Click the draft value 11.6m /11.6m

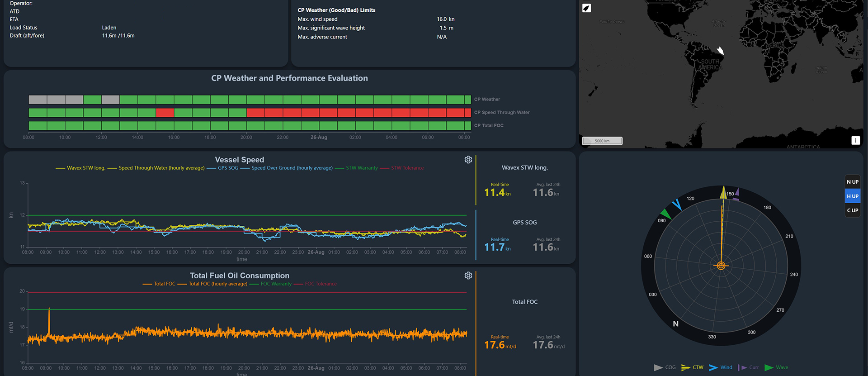[118, 36]
